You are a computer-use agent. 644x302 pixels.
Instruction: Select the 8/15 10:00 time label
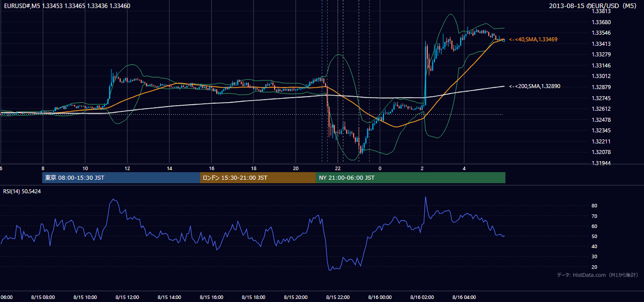point(85,297)
